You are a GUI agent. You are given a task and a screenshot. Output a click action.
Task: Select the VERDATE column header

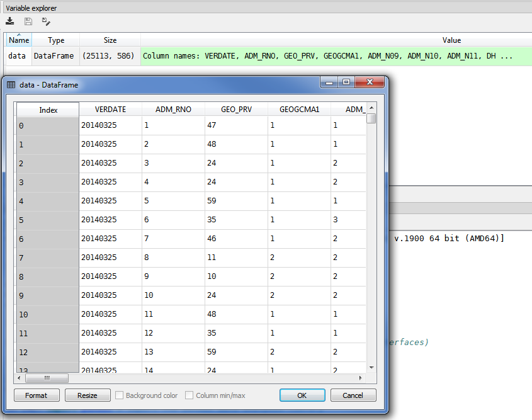click(110, 110)
